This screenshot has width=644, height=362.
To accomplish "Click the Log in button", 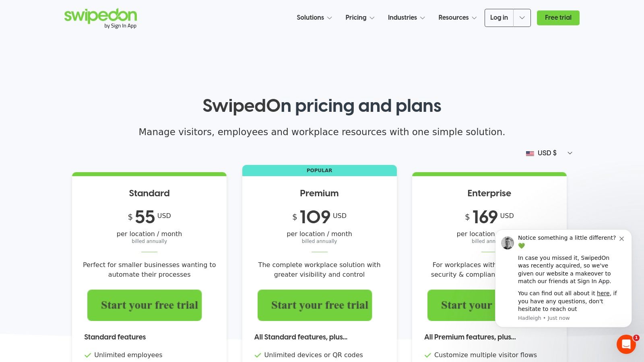I will 499,18.
